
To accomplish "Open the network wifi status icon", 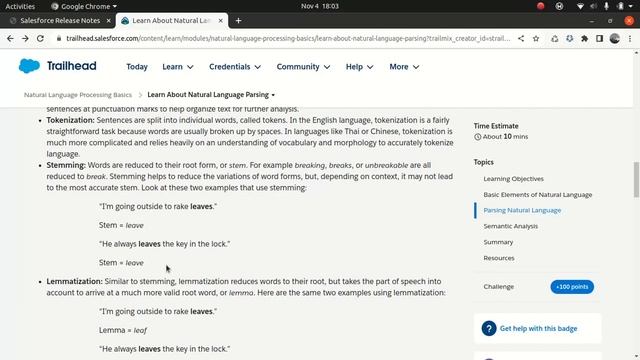I will tap(580, 6).
